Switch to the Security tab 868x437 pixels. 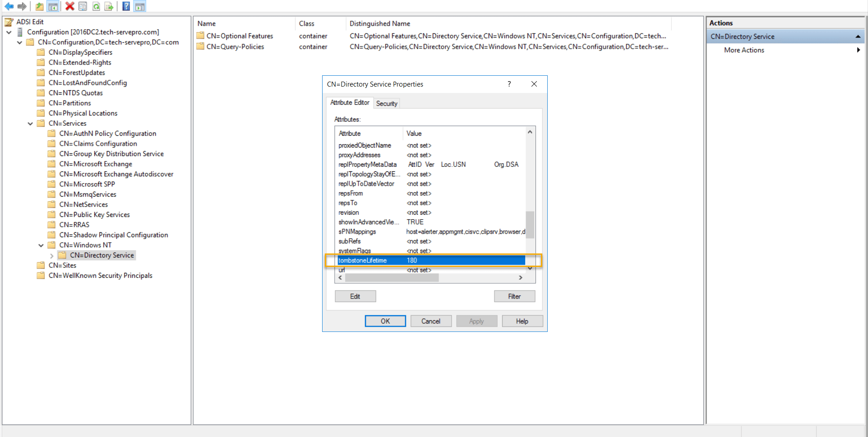(386, 103)
